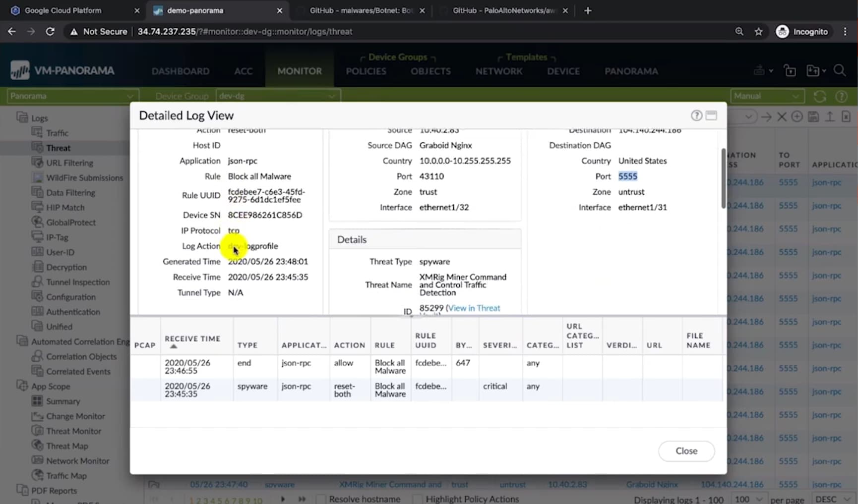The image size is (858, 504).
Task: Click the SEVERITY column header
Action: pos(500,345)
